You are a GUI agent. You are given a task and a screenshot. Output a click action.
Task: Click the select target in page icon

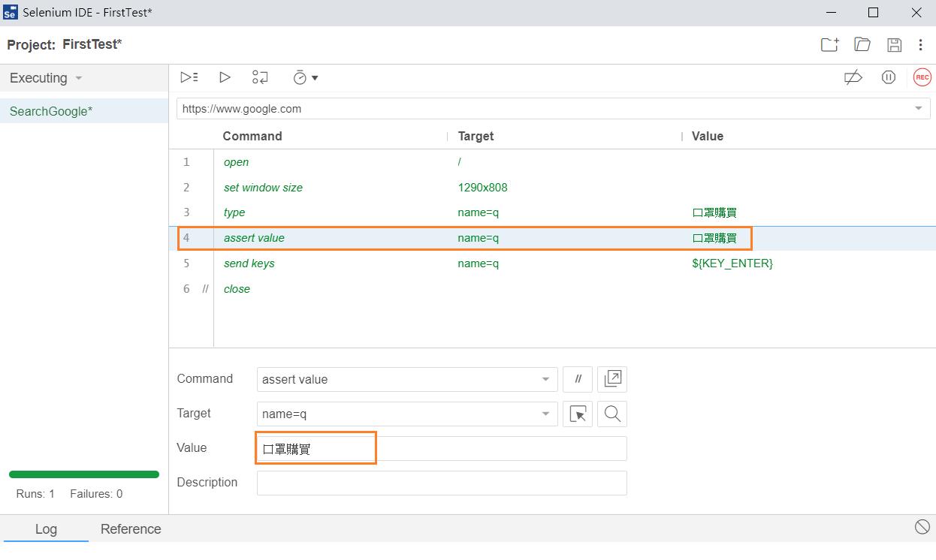pyautogui.click(x=578, y=414)
